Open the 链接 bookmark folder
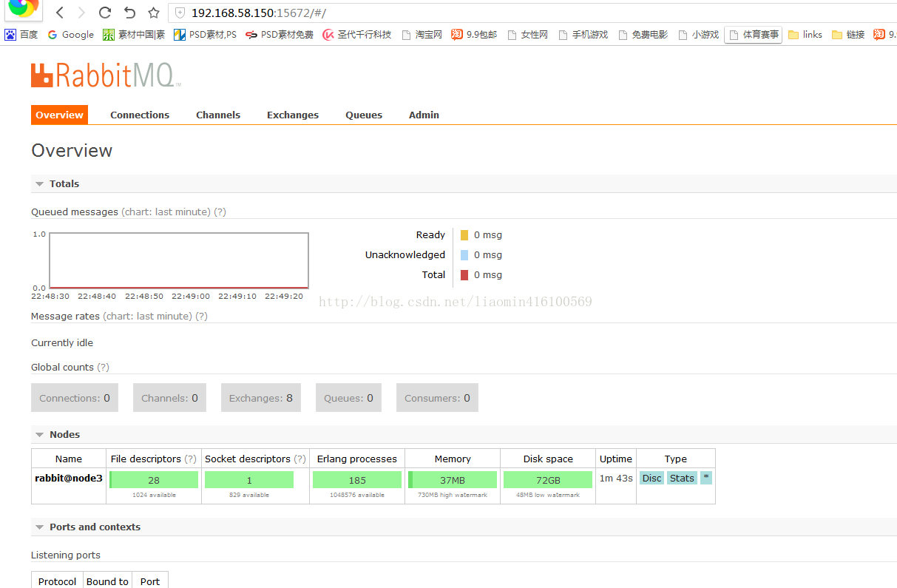 tap(848, 35)
